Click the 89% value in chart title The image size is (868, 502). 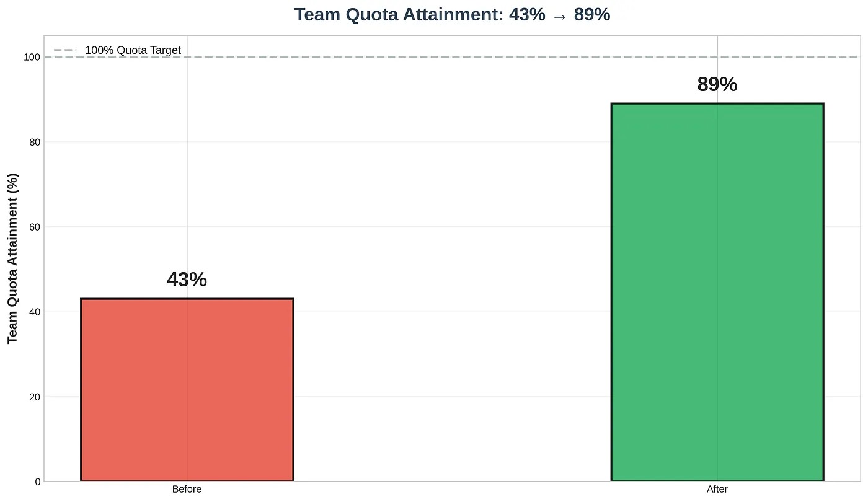[x=592, y=15]
